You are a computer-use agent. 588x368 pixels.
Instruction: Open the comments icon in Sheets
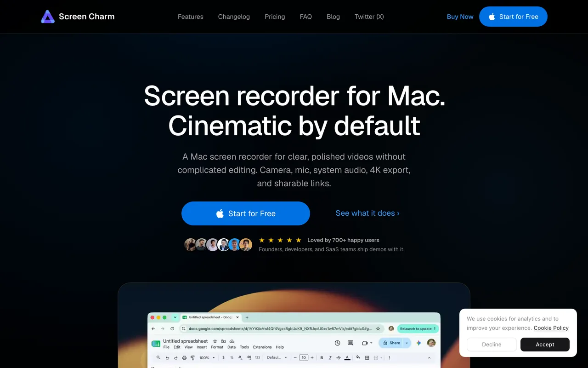click(351, 343)
